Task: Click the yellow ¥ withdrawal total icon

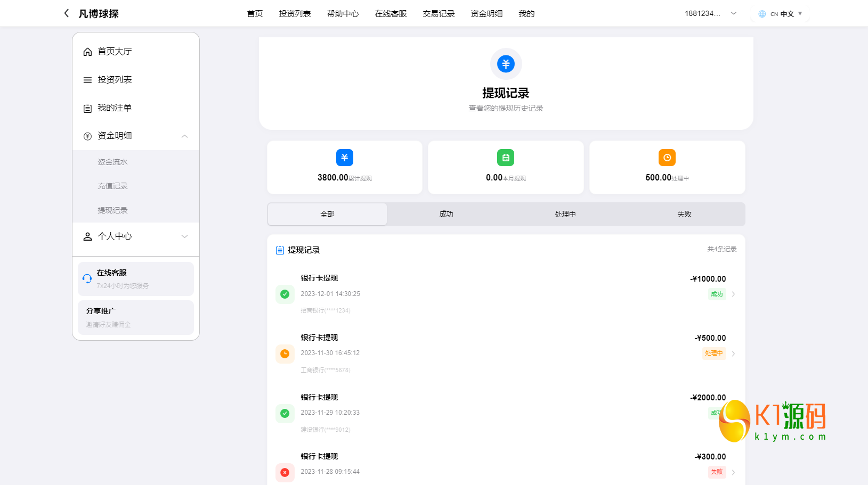Action: click(344, 158)
